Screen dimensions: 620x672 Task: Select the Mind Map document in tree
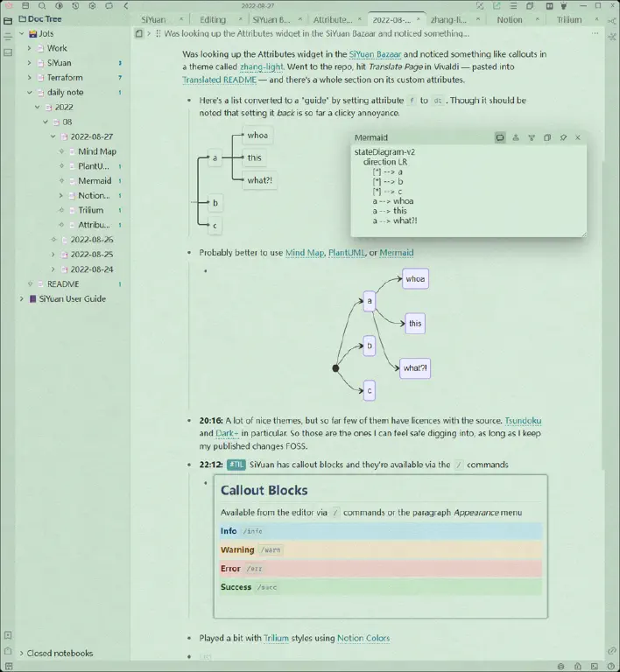click(97, 151)
